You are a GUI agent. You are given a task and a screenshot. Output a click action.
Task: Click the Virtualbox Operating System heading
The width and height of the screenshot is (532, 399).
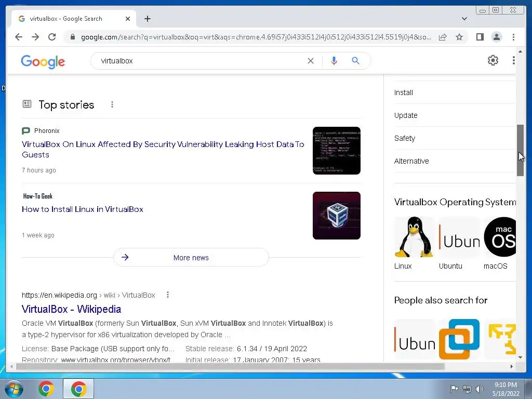click(x=455, y=202)
